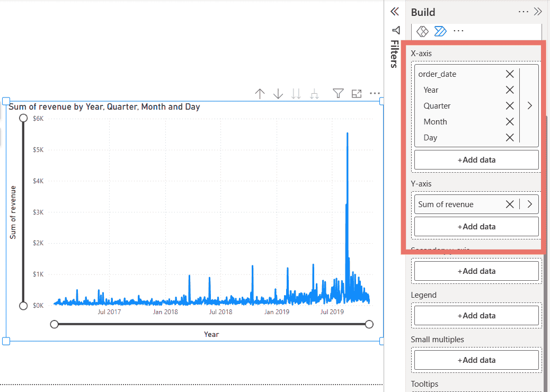Click the Year x-axis title
Viewport: 550px width, 392px height.
click(211, 334)
